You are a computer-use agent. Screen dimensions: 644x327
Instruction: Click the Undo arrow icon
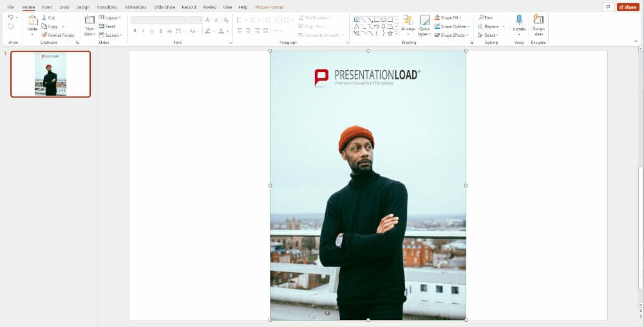coord(11,18)
